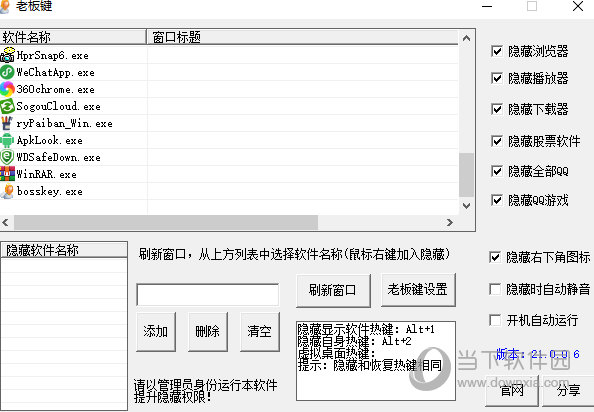This screenshot has width=594, height=412.
Task: Select bosskey.exe row text
Action: tap(50, 191)
